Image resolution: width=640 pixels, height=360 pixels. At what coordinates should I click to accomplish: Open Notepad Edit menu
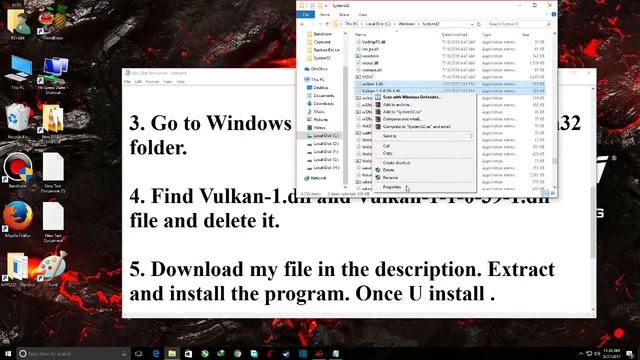pos(138,82)
